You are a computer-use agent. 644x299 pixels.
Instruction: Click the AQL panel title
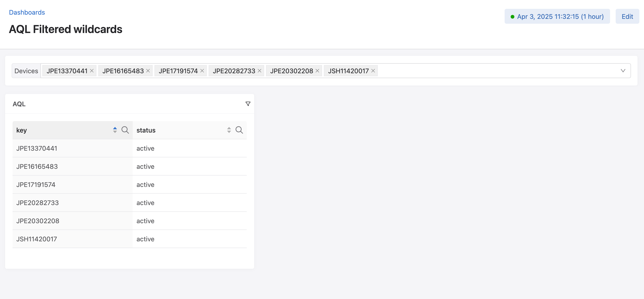(19, 104)
